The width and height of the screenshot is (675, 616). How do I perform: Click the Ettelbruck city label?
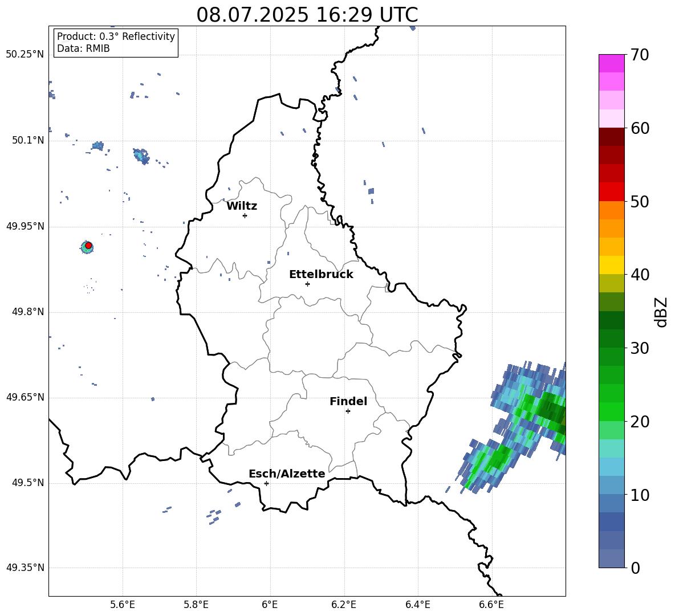[321, 275]
